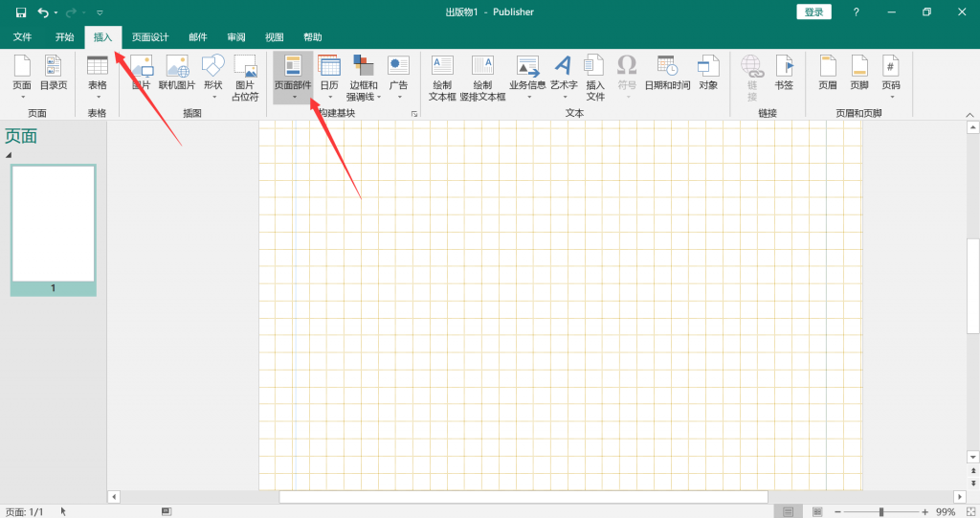
Task: Click 插入文件 insert file
Action: click(x=595, y=78)
